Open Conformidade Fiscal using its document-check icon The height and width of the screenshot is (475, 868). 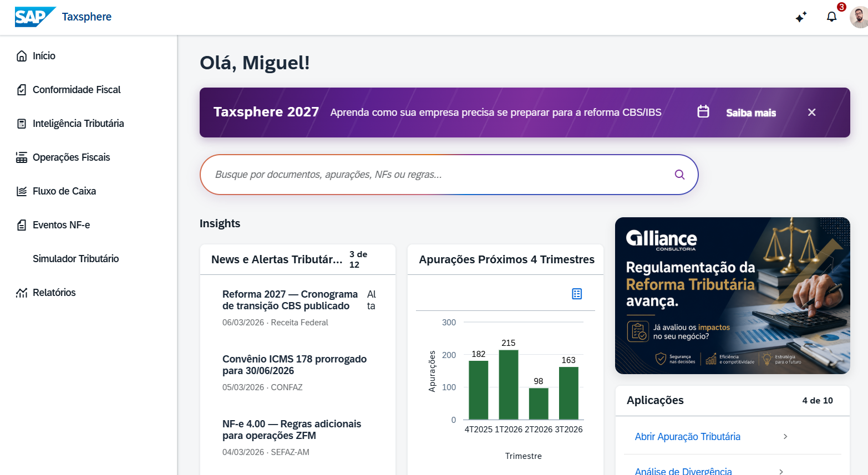tap(22, 90)
